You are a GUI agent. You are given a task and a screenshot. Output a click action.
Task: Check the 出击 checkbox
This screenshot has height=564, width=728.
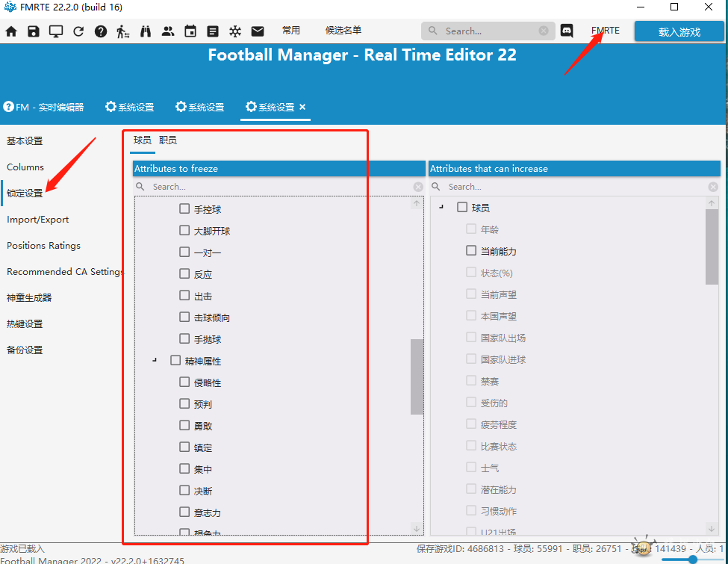click(184, 296)
